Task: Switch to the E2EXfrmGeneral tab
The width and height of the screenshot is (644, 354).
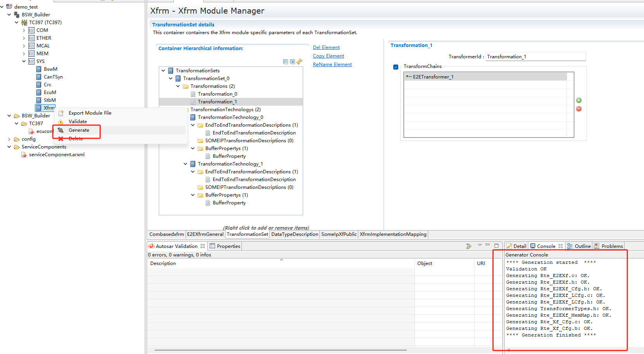Action: (205, 234)
